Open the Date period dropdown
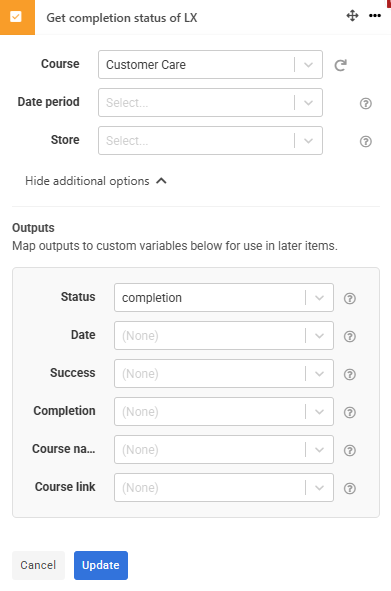Viewport: 391px width, 591px height. (x=210, y=103)
